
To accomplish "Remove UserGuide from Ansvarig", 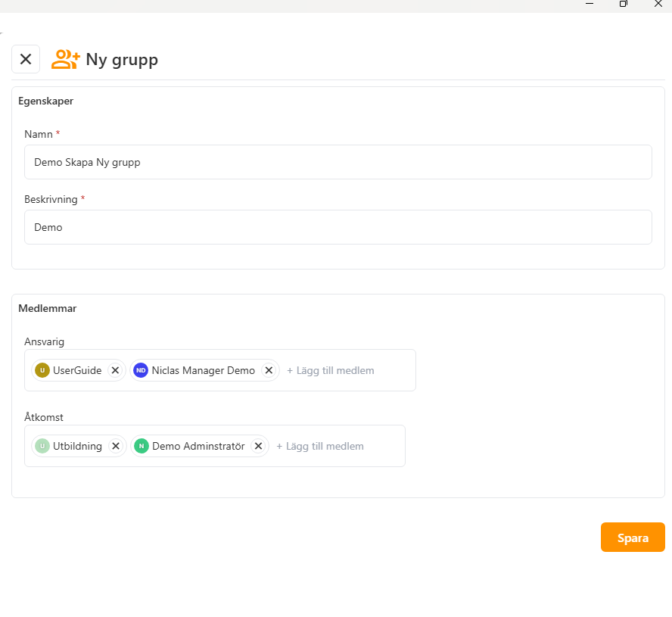I will (115, 370).
